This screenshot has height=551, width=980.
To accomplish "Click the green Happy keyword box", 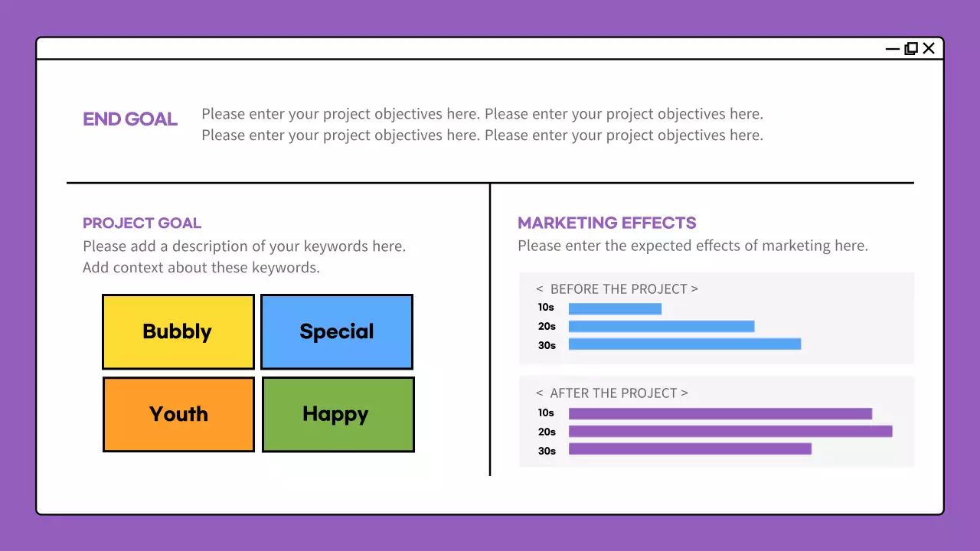I will (x=338, y=414).
